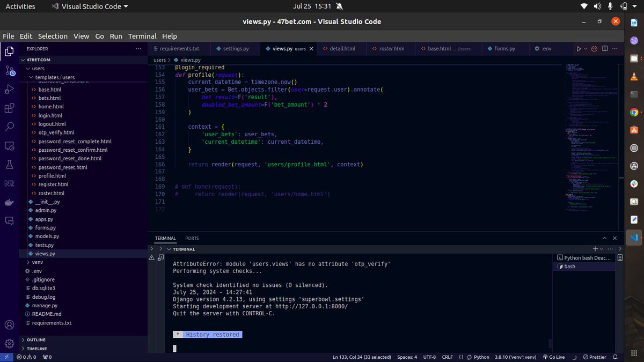This screenshot has height=362, width=644.
Task: Open otp_verify.html in the file tree
Action: (56, 132)
